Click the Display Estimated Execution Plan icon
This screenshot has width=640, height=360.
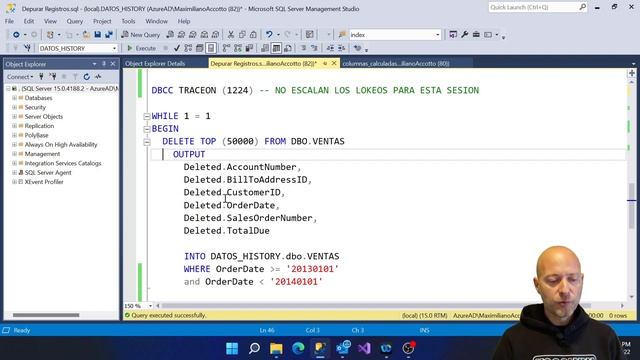pyautogui.click(x=188, y=48)
